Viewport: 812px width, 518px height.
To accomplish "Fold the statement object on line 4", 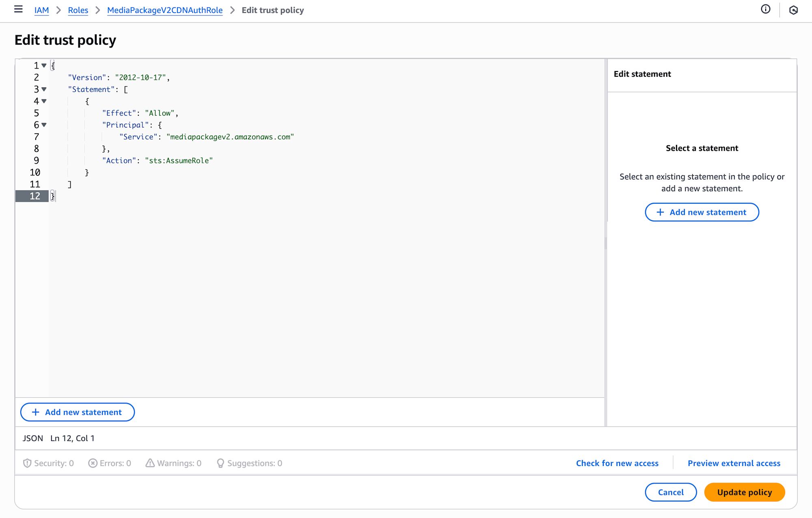I will click(x=44, y=101).
